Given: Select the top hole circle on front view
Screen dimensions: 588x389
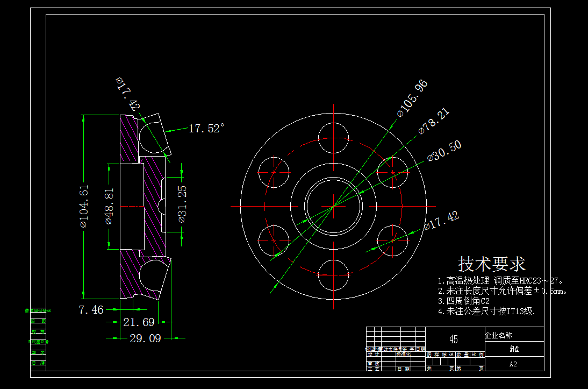Looking at the screenshot, I should click(333, 138).
